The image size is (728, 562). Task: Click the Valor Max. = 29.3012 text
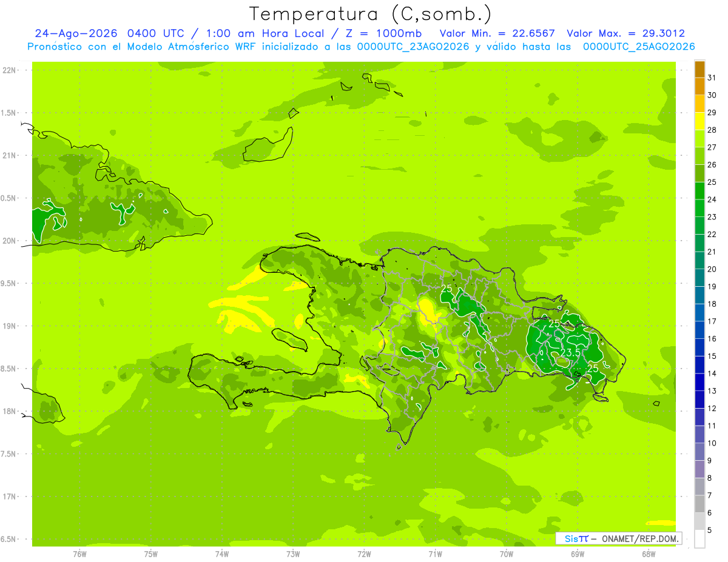[x=625, y=33]
